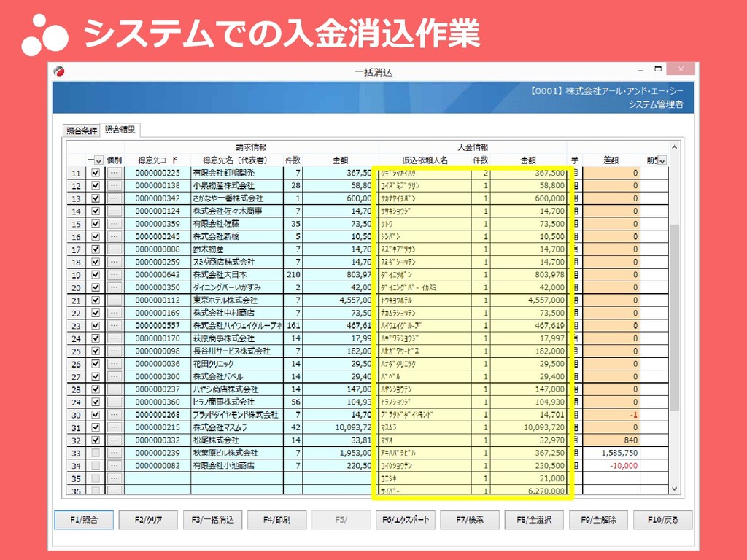Click the 差額 column header
The height and width of the screenshot is (560, 747).
tap(611, 160)
